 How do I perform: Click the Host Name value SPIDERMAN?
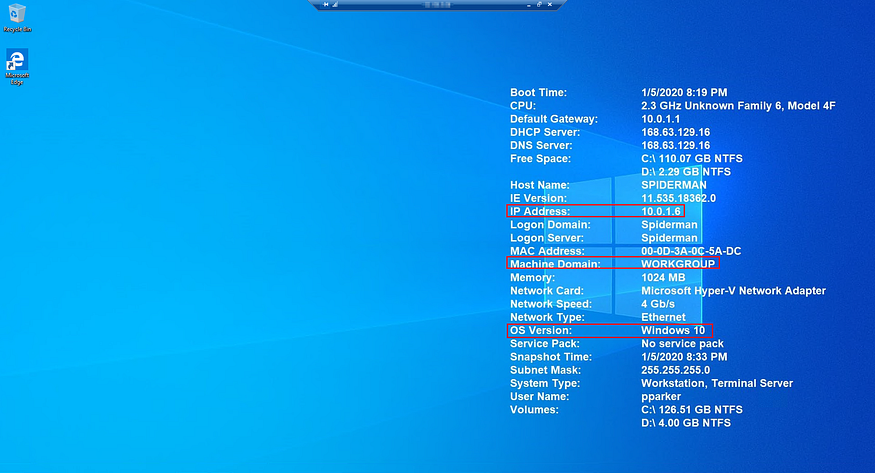tap(674, 185)
